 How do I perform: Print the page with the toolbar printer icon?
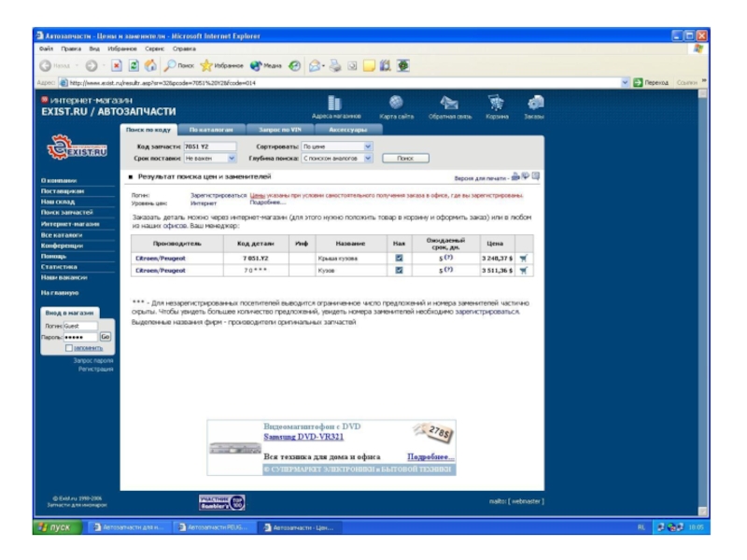pos(335,65)
